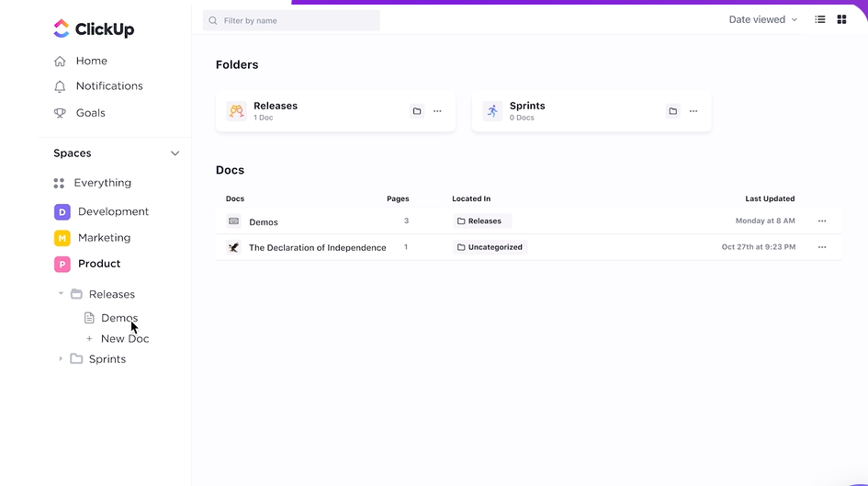Click the Notifications bell icon
Image resolution: width=868 pixels, height=486 pixels.
pyautogui.click(x=60, y=86)
